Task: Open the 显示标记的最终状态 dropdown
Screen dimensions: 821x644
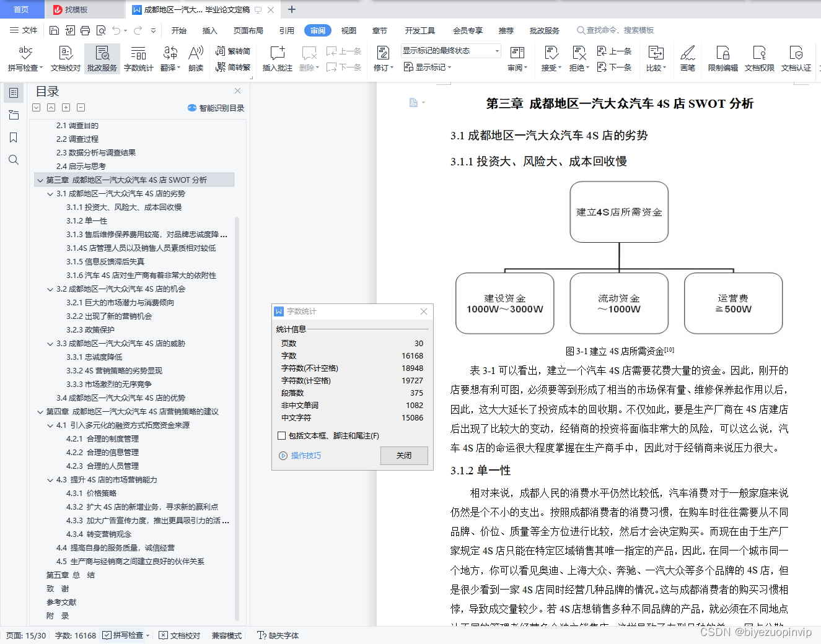Action: pyautogui.click(x=450, y=51)
